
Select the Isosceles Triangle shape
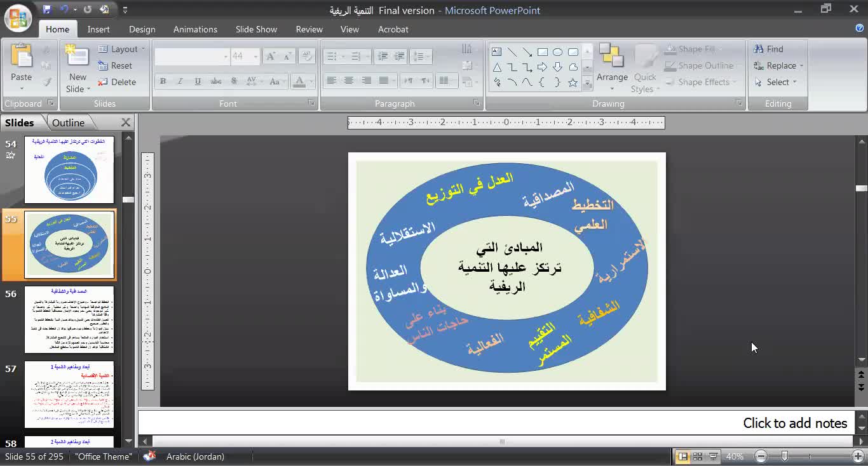pyautogui.click(x=497, y=67)
